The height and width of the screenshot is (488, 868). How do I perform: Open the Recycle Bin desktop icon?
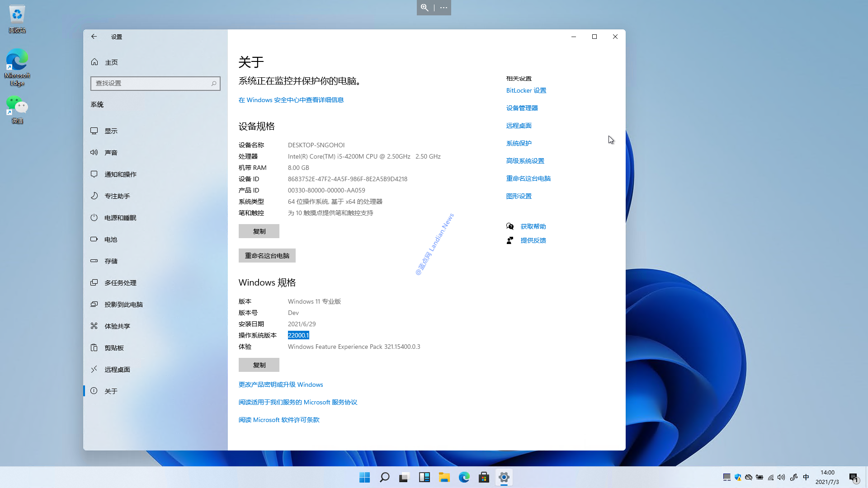(17, 19)
